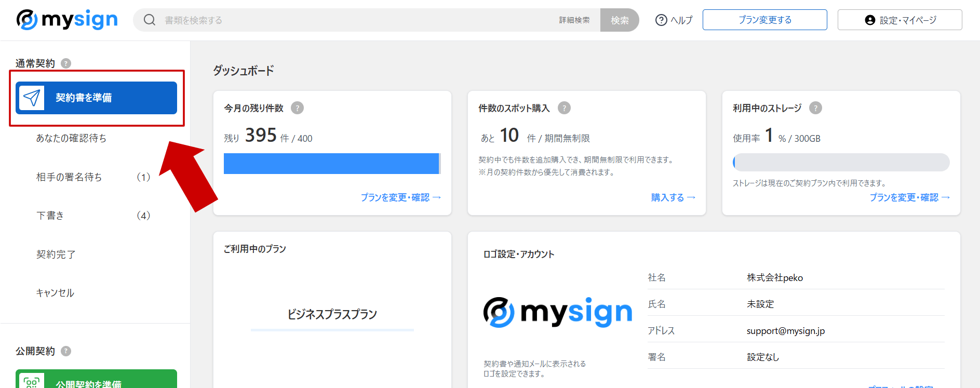Click プラン変更する button
The width and height of the screenshot is (980, 388).
coord(765,20)
